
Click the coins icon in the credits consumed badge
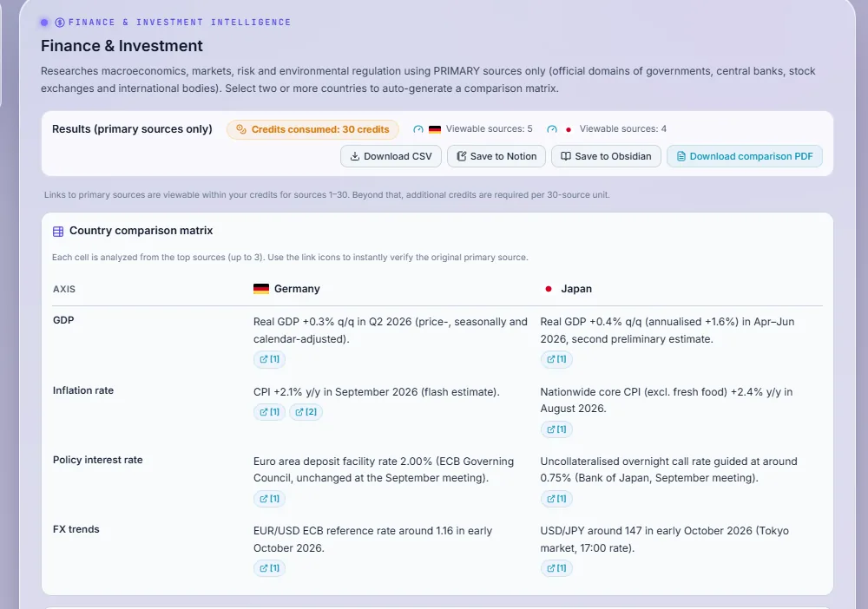(240, 129)
